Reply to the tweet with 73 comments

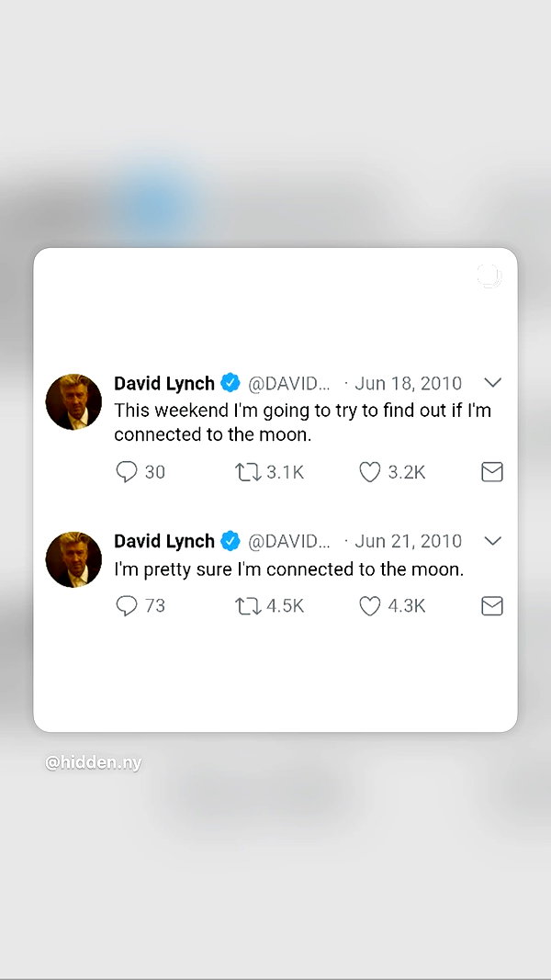point(127,605)
